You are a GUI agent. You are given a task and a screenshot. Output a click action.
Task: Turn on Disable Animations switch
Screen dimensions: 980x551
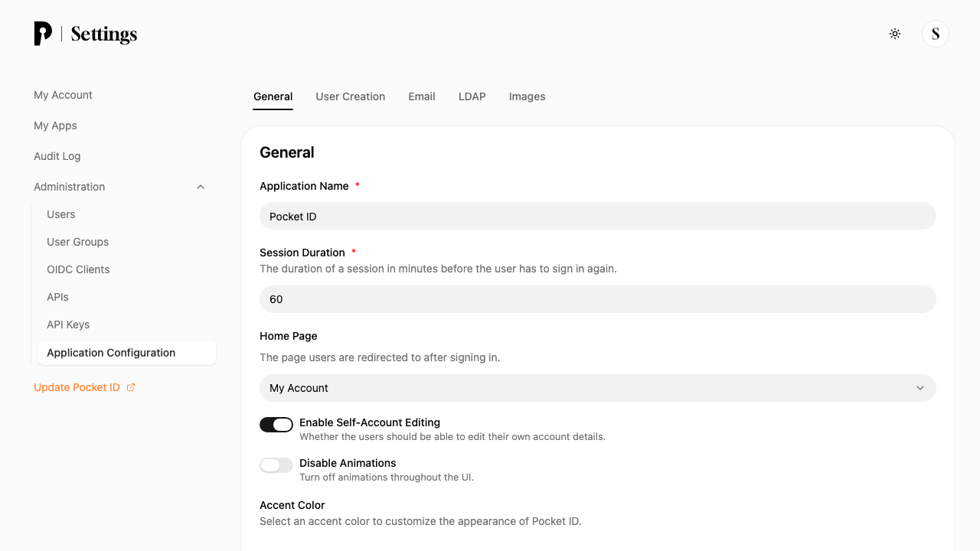click(276, 465)
